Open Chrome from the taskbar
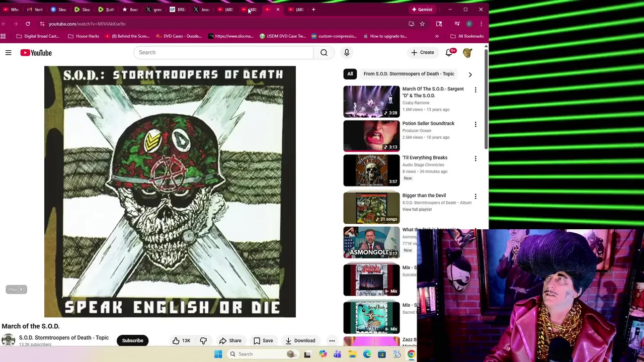Screen dimensions: 644x362 click(411, 354)
